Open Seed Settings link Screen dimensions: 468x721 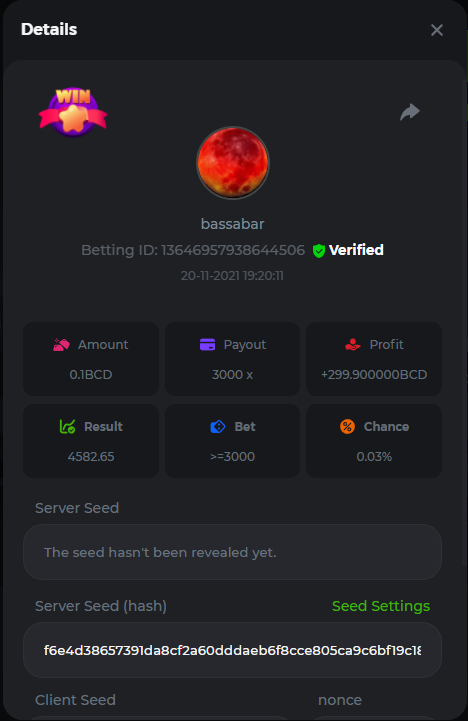381,606
